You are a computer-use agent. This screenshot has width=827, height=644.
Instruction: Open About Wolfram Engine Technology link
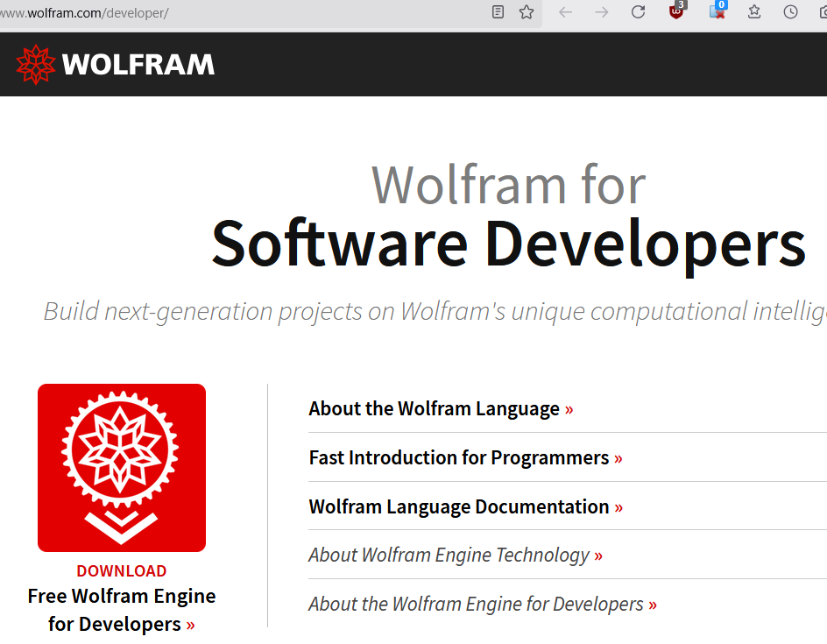coord(456,556)
